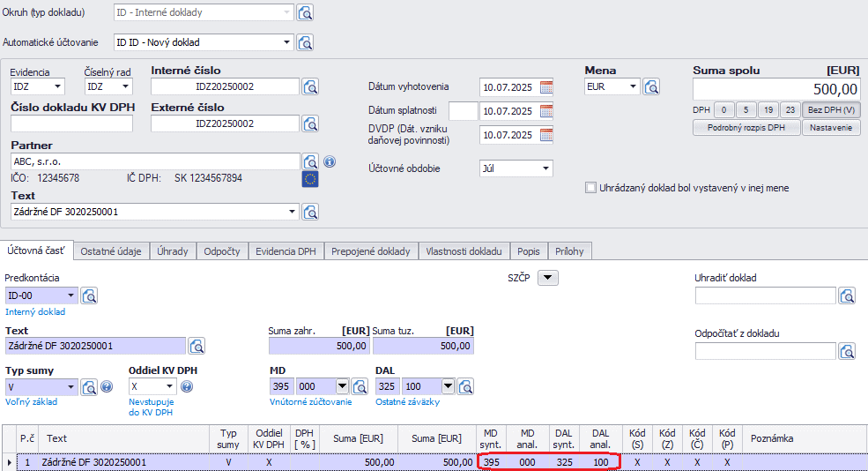Open calendar for Dátum vyhotovenia
The height and width of the screenshot is (471, 868).
[x=546, y=86]
